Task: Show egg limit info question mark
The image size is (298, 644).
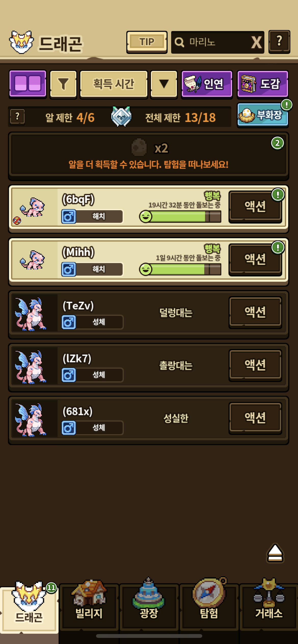Action: point(17,117)
